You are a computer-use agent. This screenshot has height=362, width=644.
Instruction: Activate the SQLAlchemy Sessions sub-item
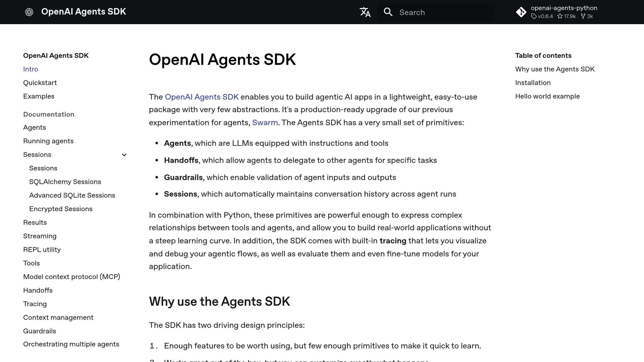pos(65,182)
